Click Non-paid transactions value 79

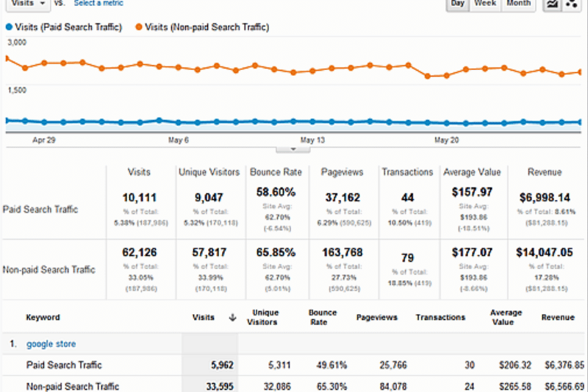click(x=408, y=258)
